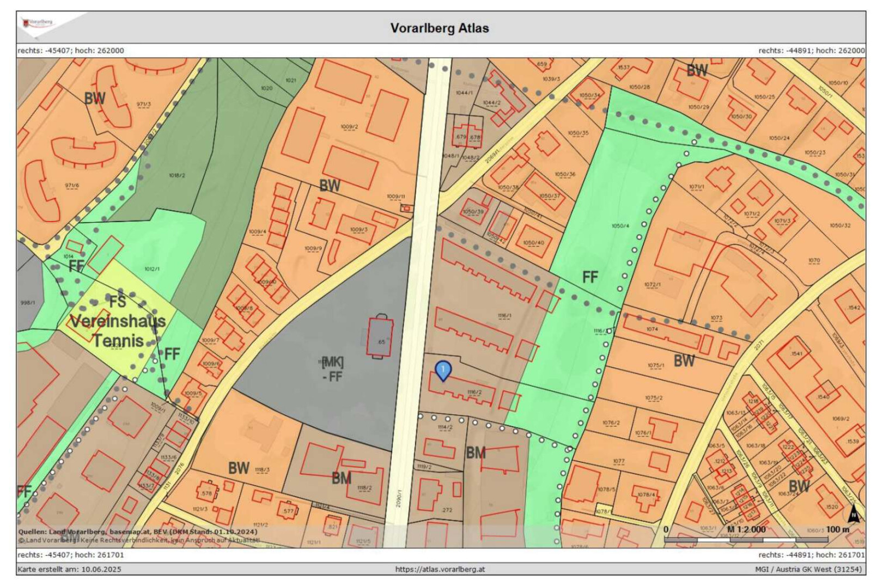
Task: Click the MGI / Austria GK West label
Action: (x=808, y=569)
